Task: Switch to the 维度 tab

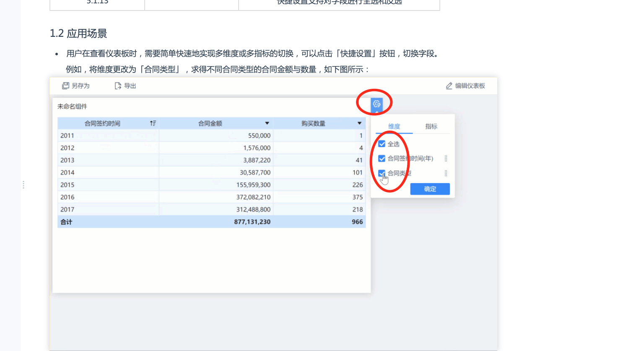Action: [394, 126]
